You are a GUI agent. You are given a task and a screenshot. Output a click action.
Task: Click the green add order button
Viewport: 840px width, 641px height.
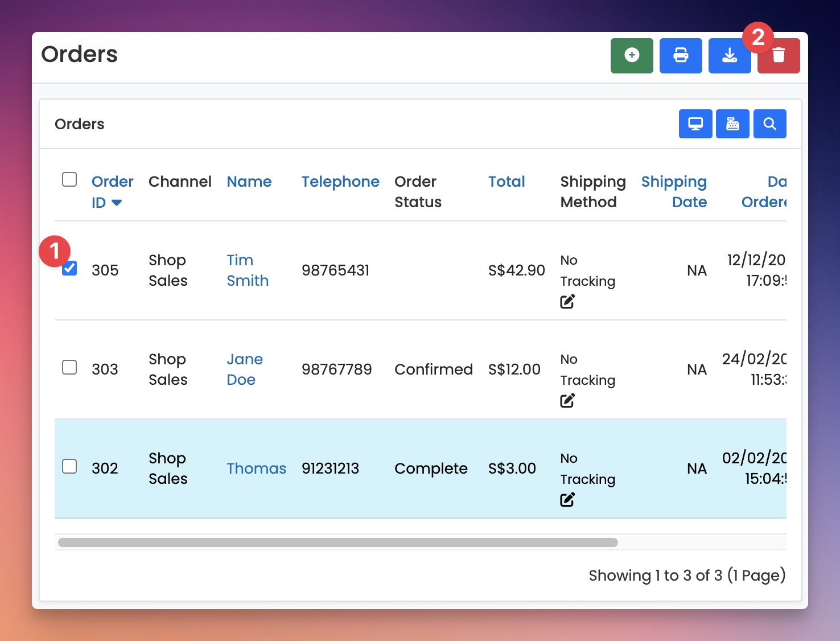pyautogui.click(x=632, y=56)
